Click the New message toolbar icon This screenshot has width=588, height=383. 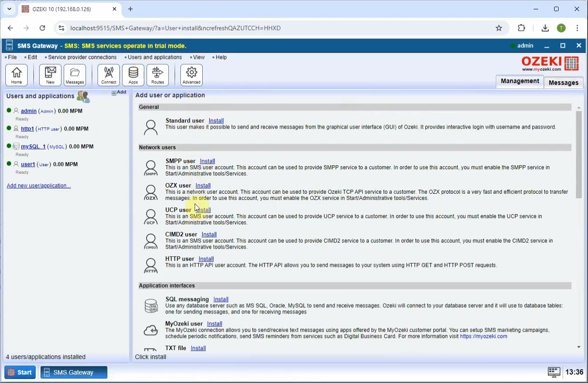point(50,75)
